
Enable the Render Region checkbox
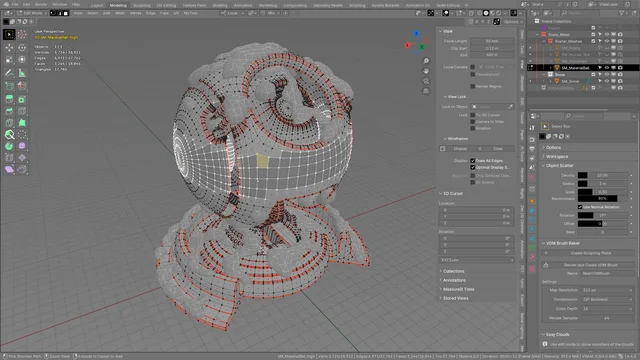[x=473, y=86]
